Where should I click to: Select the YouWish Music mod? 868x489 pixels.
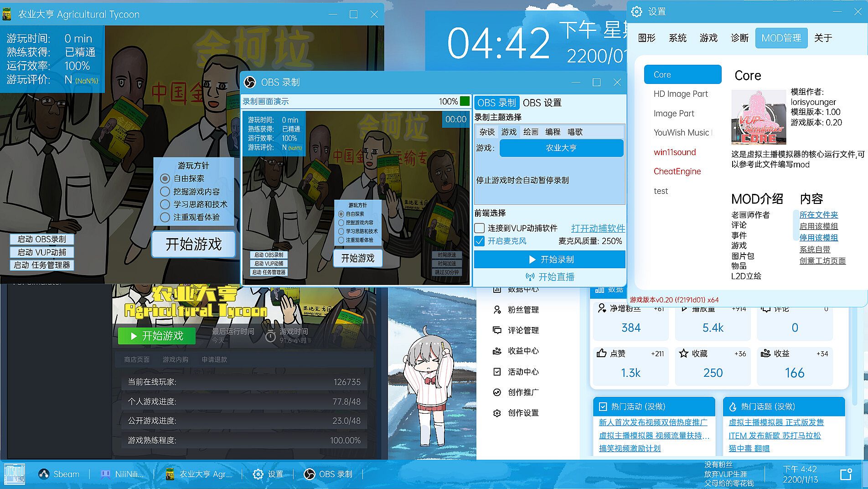point(682,133)
